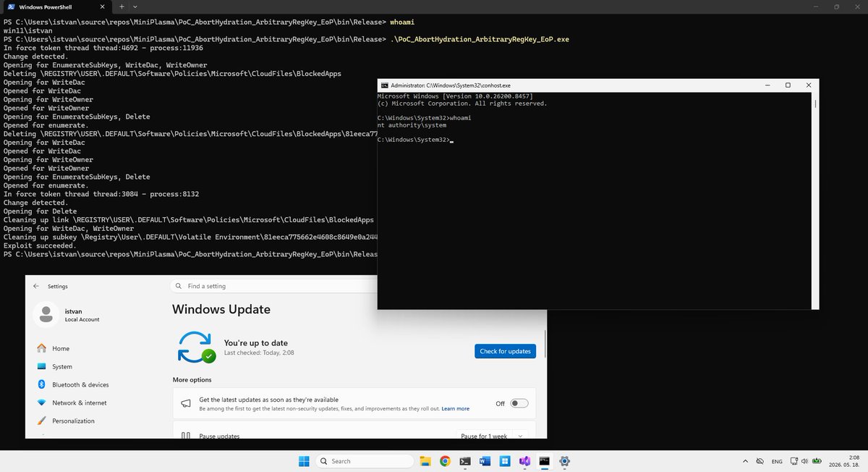Open System in Settings sidebar

62,366
